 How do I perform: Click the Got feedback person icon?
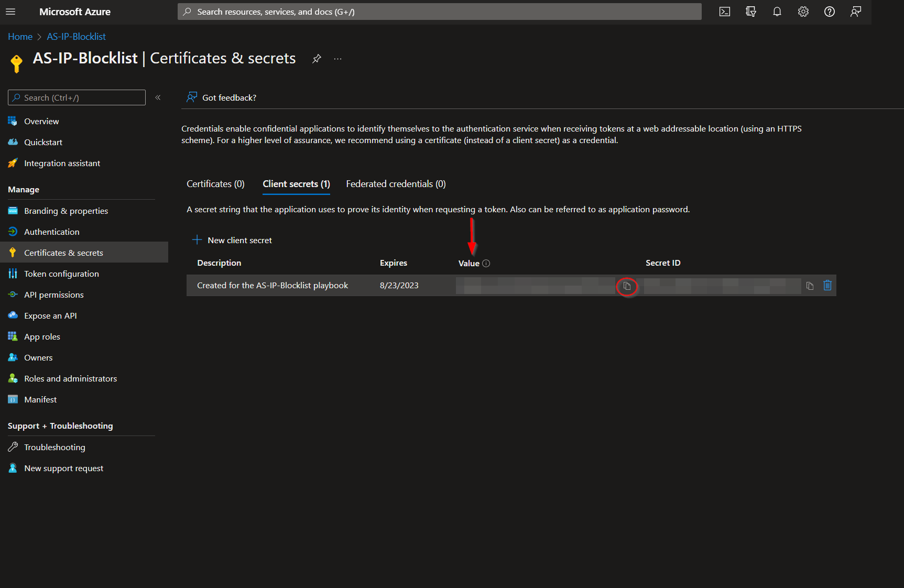[x=192, y=97]
